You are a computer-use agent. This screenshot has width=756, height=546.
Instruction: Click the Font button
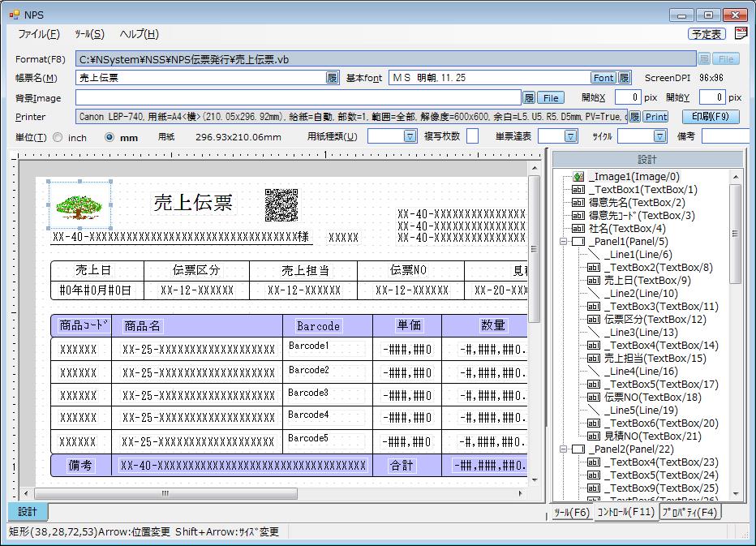(604, 78)
